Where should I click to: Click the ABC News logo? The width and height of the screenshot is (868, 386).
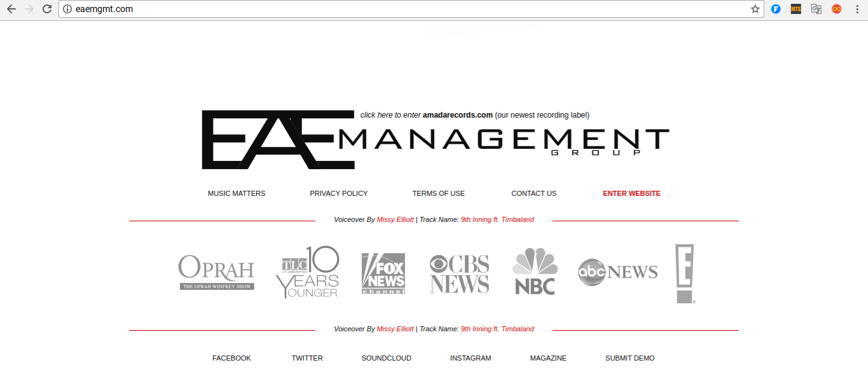[x=617, y=272]
